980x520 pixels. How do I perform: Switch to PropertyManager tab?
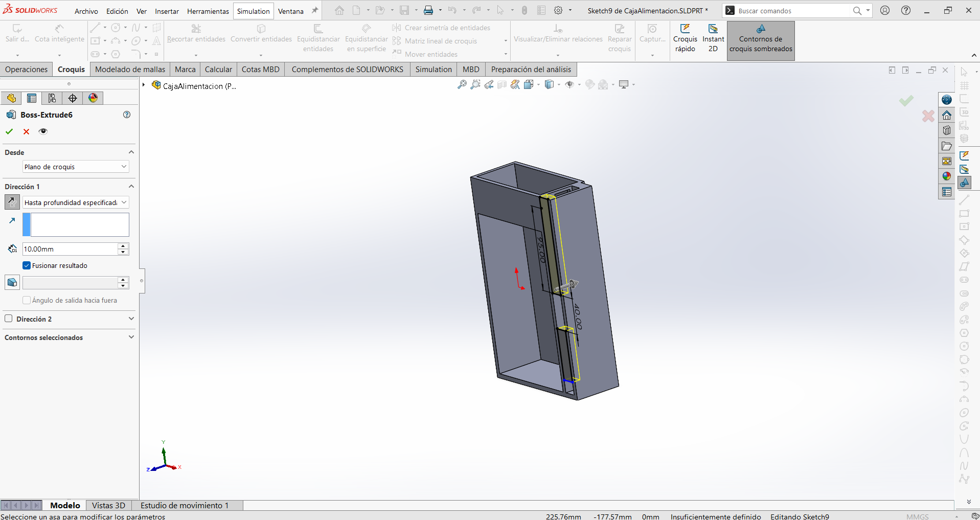tap(32, 98)
